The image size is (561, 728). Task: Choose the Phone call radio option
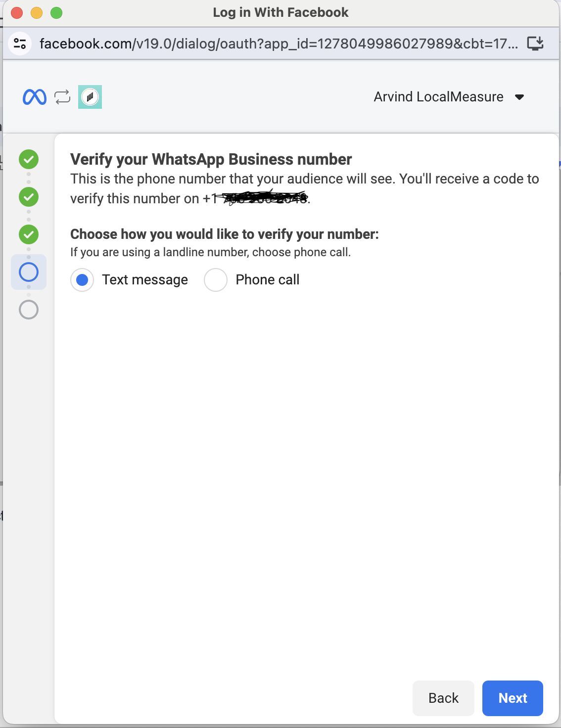click(x=216, y=280)
